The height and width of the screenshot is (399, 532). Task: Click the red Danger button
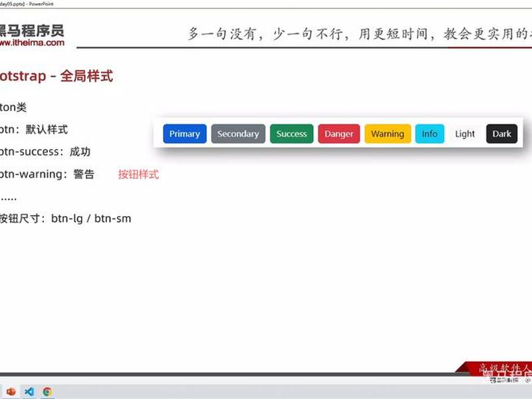[x=339, y=134]
